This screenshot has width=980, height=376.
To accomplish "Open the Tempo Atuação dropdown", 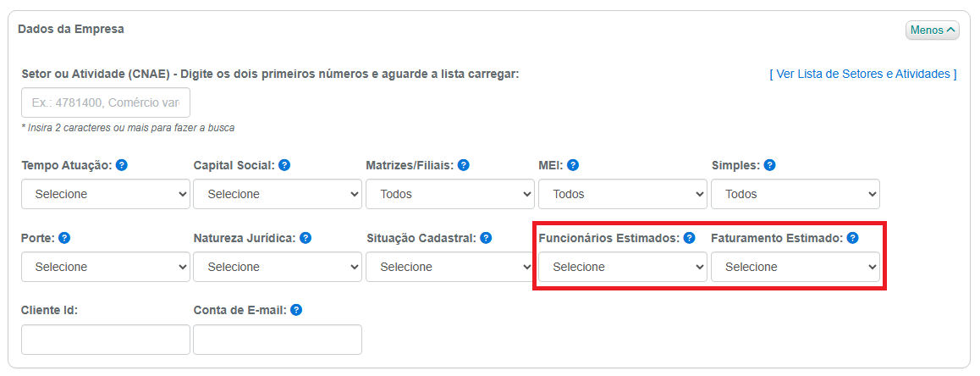I will [x=106, y=194].
